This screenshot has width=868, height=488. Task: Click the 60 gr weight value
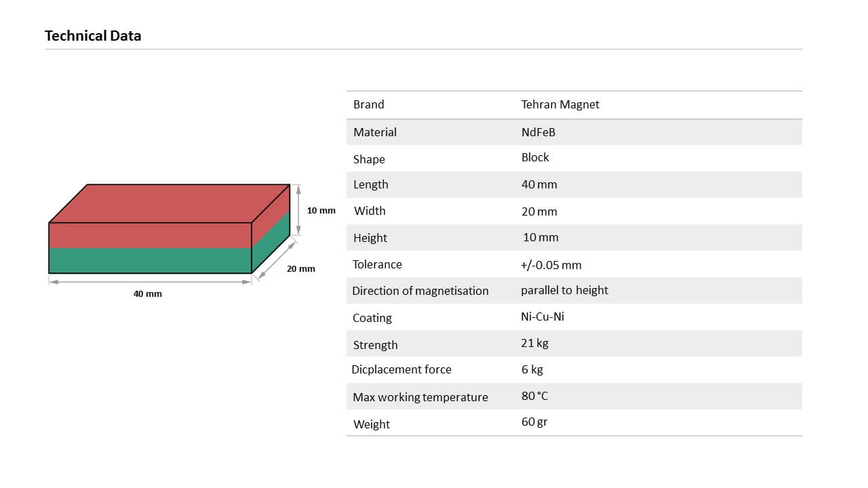[x=534, y=422]
